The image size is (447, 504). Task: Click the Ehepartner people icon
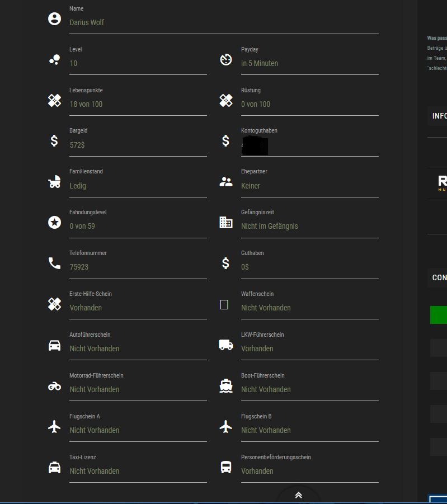[225, 182]
